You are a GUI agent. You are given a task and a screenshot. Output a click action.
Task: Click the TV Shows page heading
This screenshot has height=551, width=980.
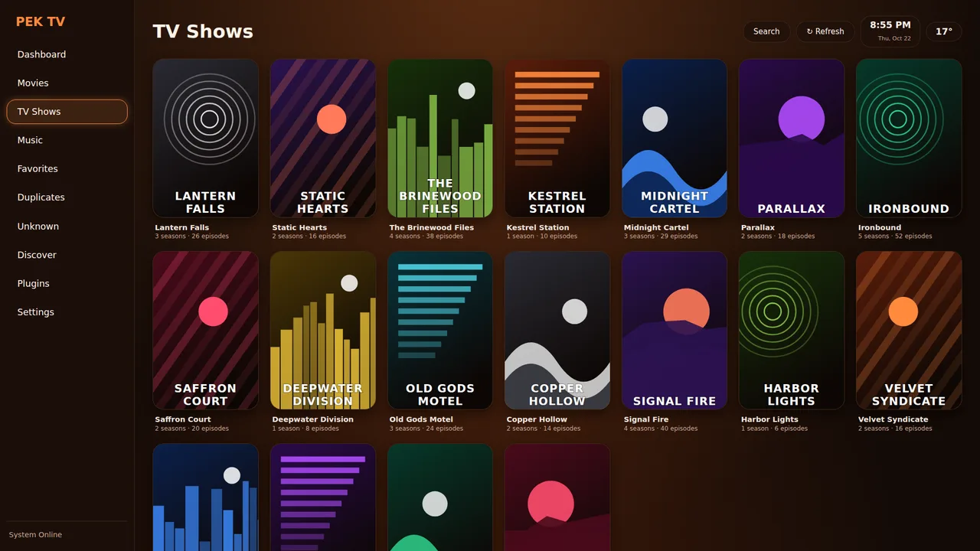coord(203,31)
